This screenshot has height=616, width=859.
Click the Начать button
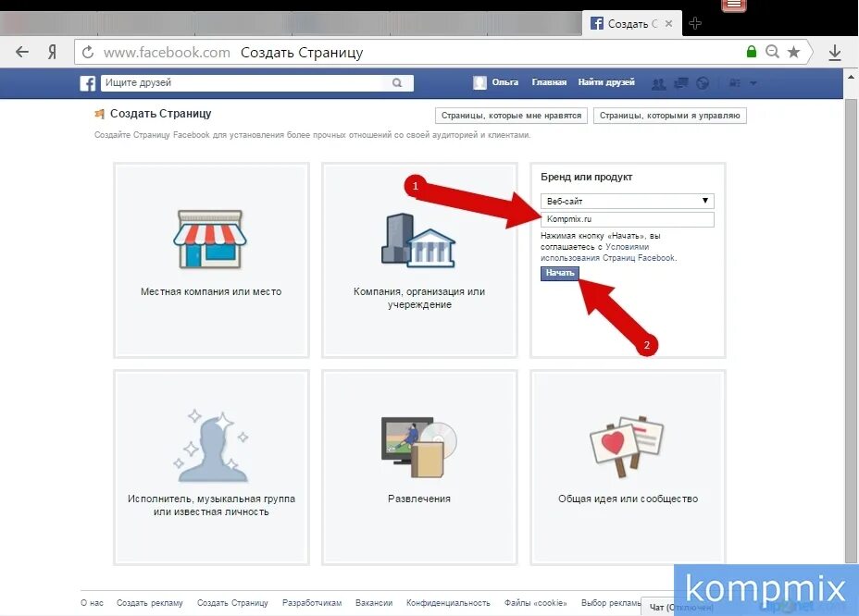point(559,273)
